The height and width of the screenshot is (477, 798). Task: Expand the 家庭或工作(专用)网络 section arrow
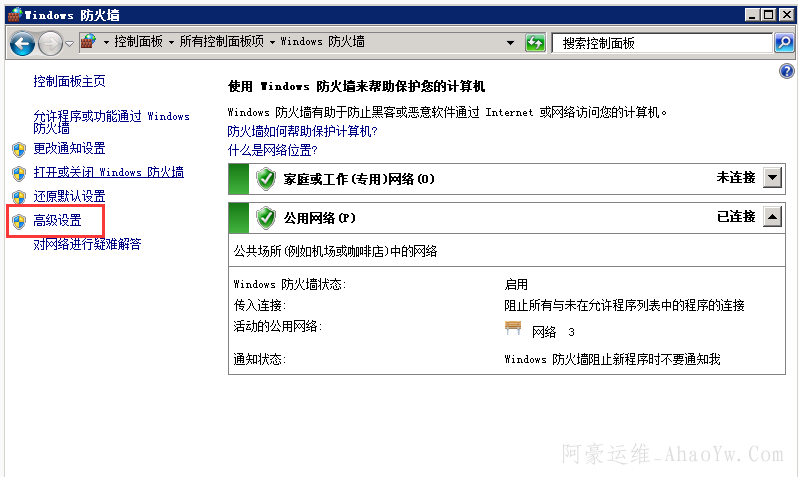point(773,178)
